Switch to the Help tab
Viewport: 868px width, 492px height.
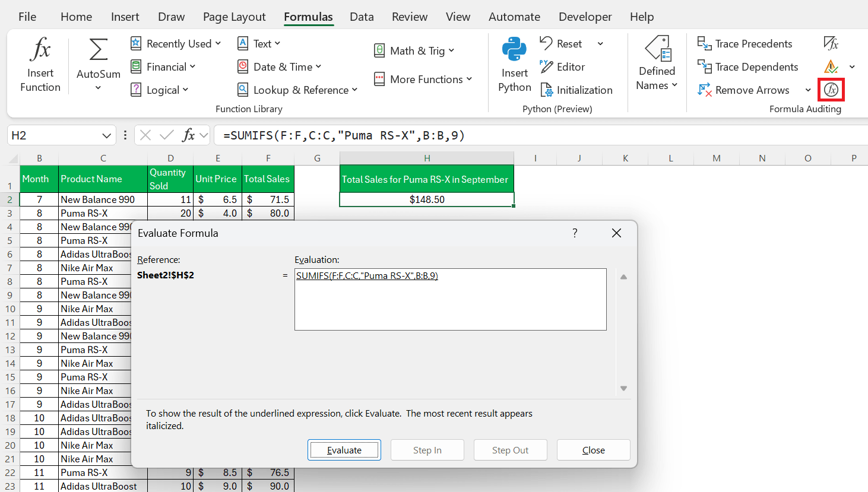641,17
